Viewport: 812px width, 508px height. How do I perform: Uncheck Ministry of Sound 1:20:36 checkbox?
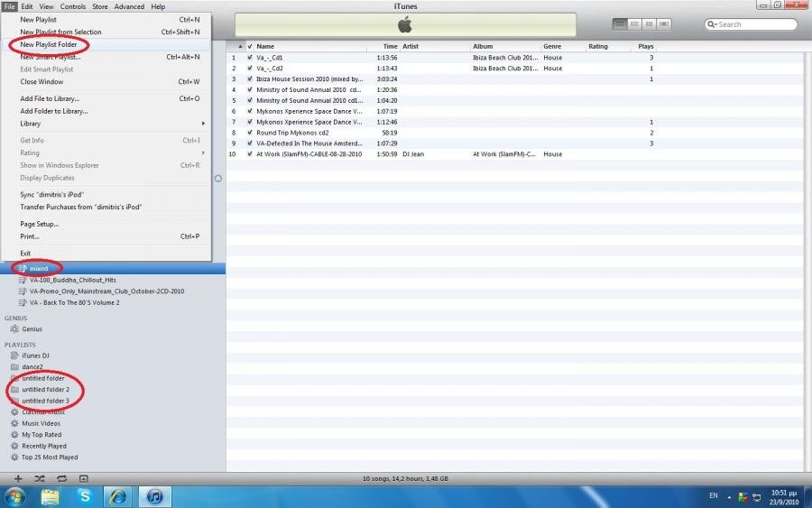click(250, 89)
